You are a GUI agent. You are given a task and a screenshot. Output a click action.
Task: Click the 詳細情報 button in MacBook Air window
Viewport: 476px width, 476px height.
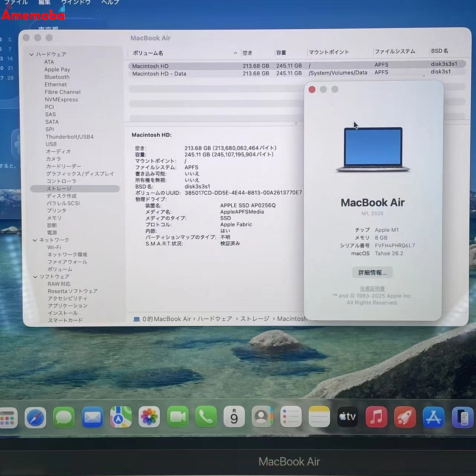pyautogui.click(x=372, y=272)
